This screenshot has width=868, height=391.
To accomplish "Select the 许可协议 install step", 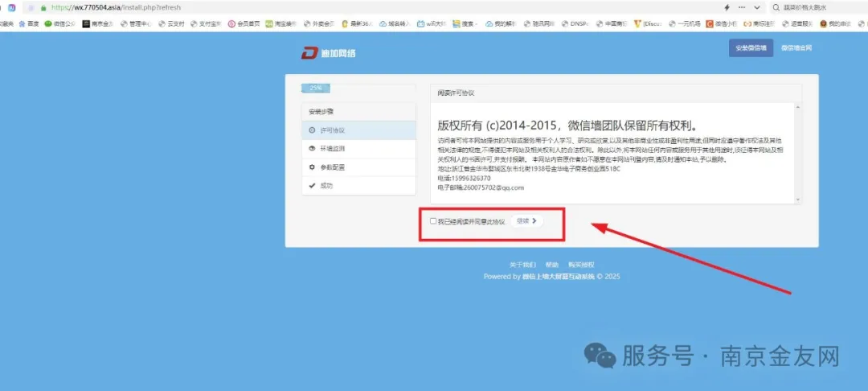I will tap(358, 130).
